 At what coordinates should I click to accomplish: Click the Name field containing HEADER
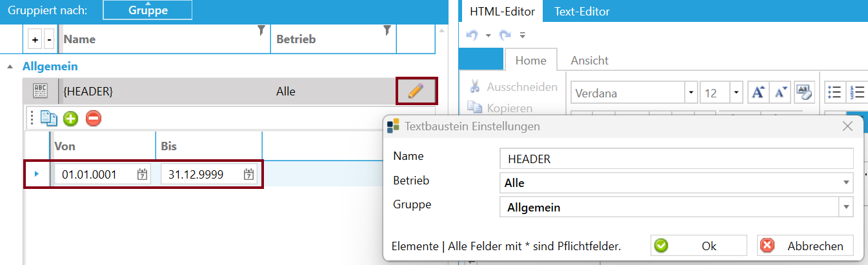pyautogui.click(x=676, y=159)
